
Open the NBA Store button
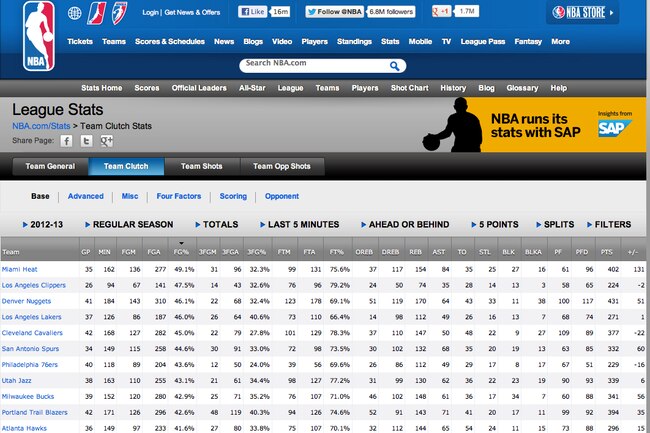[582, 12]
